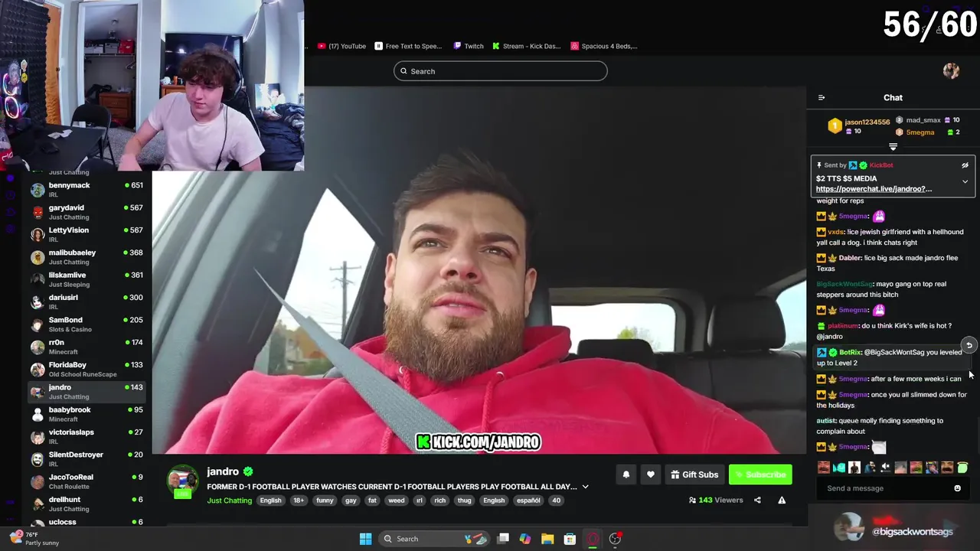Switch to the YouTube browser tab
This screenshot has width=980, height=551.
coord(341,46)
